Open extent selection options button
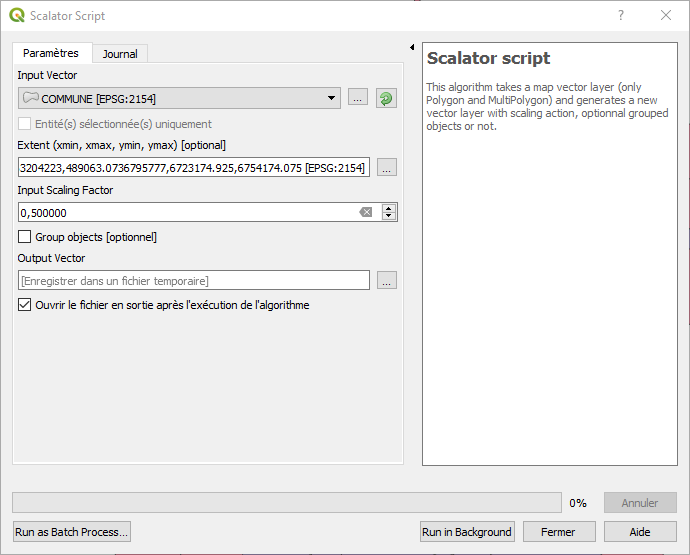The width and height of the screenshot is (690, 555). pos(387,167)
